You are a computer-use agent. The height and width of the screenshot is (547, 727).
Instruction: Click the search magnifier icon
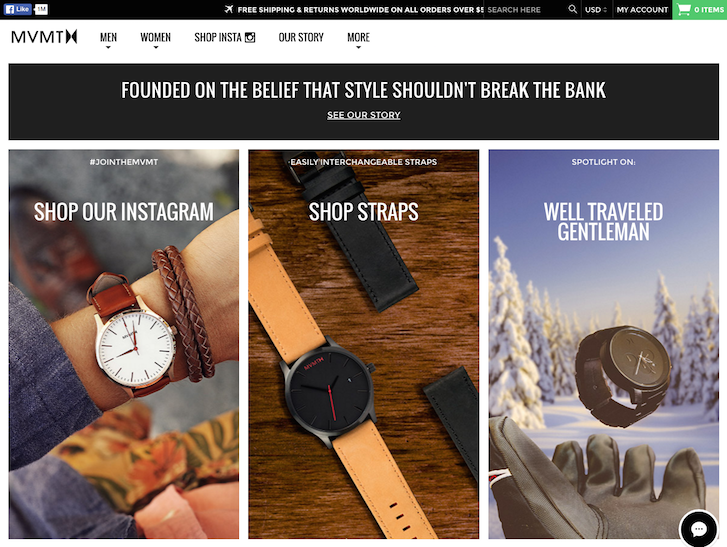coord(573,9)
